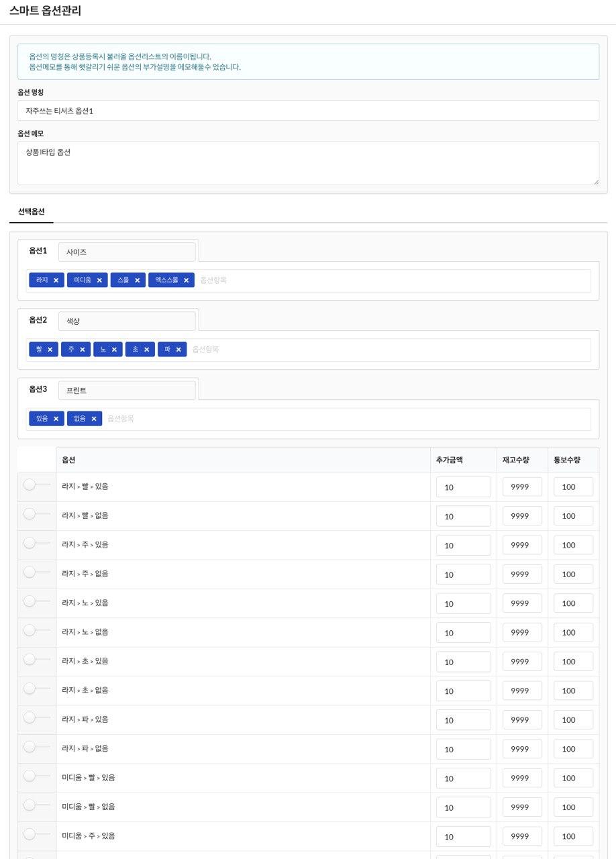Viewport: 616px width, 859px height.
Task: Click the 옵션3 name field 프린트
Action: tap(127, 390)
